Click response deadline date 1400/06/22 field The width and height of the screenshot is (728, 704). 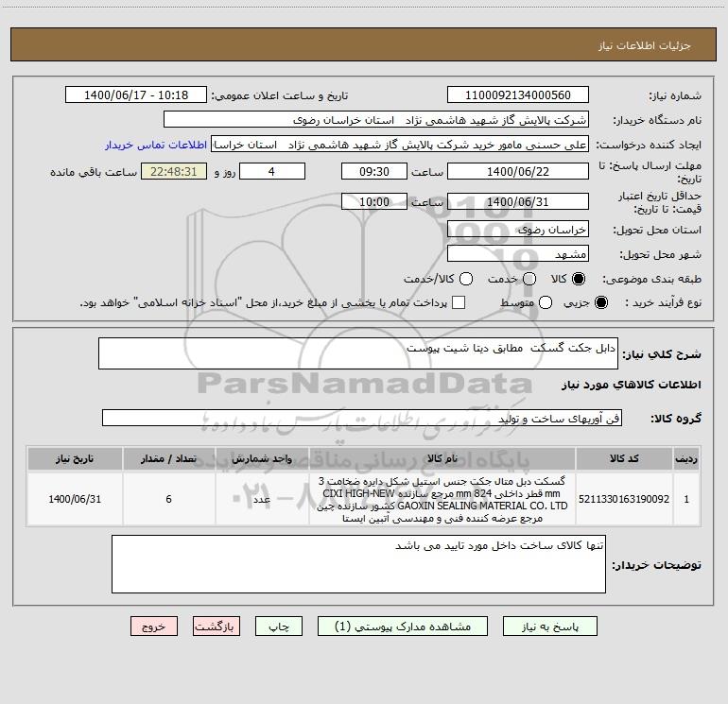pyautogui.click(x=518, y=171)
